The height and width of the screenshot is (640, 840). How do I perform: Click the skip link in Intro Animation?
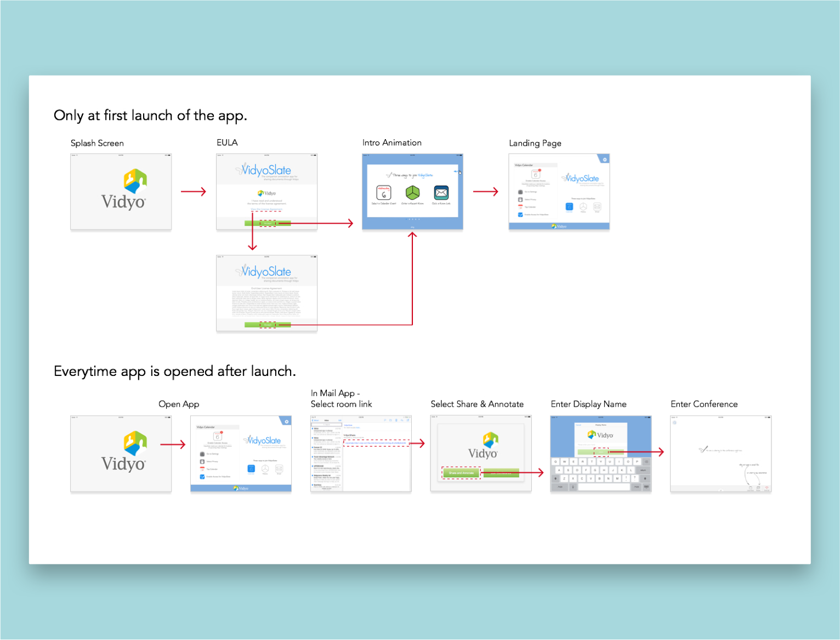point(412,227)
